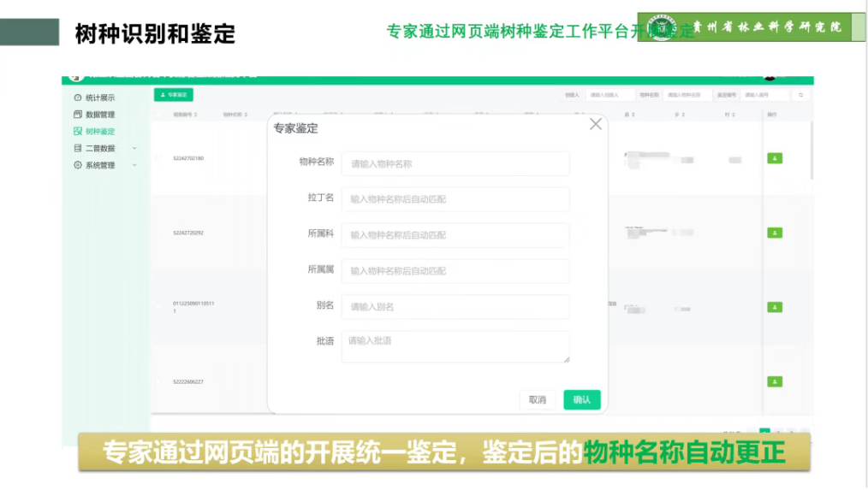868x490 pixels.
Task: Click the green identify icon for row 52242702180
Action: click(775, 158)
